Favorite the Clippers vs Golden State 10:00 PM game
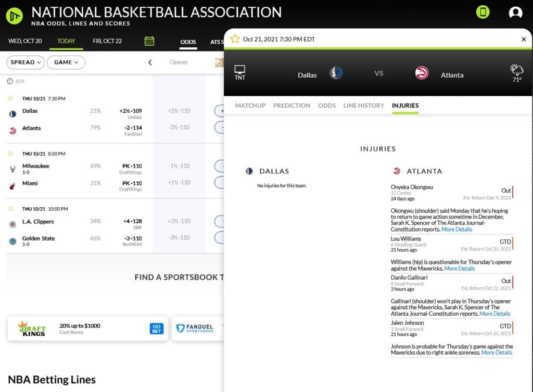Image resolution: width=533 pixels, height=392 pixels. point(10,208)
